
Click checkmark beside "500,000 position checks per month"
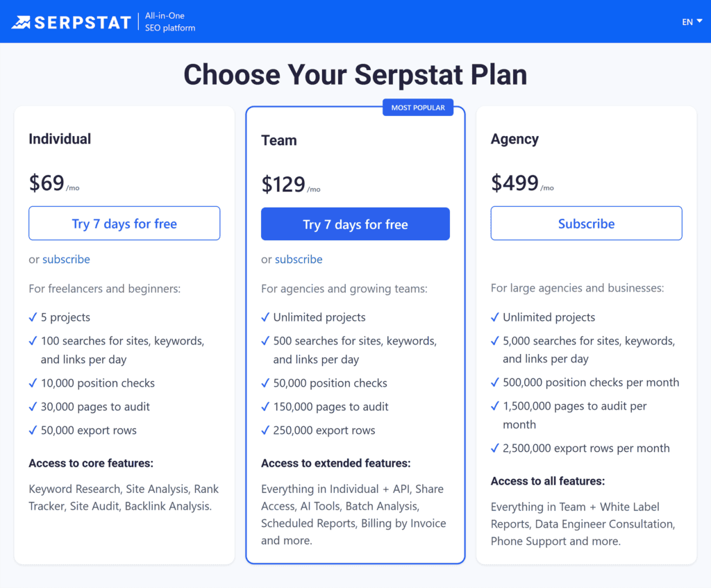click(495, 383)
